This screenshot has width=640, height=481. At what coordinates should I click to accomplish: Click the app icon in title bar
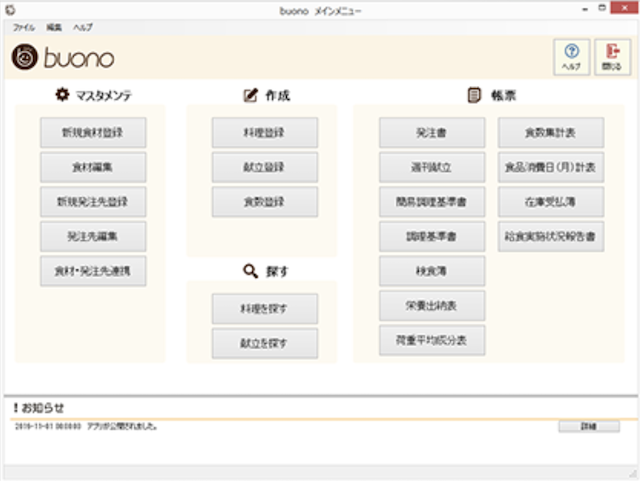point(10,10)
